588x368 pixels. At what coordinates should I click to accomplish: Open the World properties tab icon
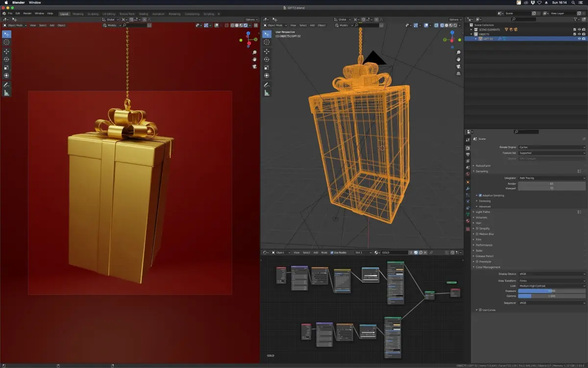click(467, 173)
